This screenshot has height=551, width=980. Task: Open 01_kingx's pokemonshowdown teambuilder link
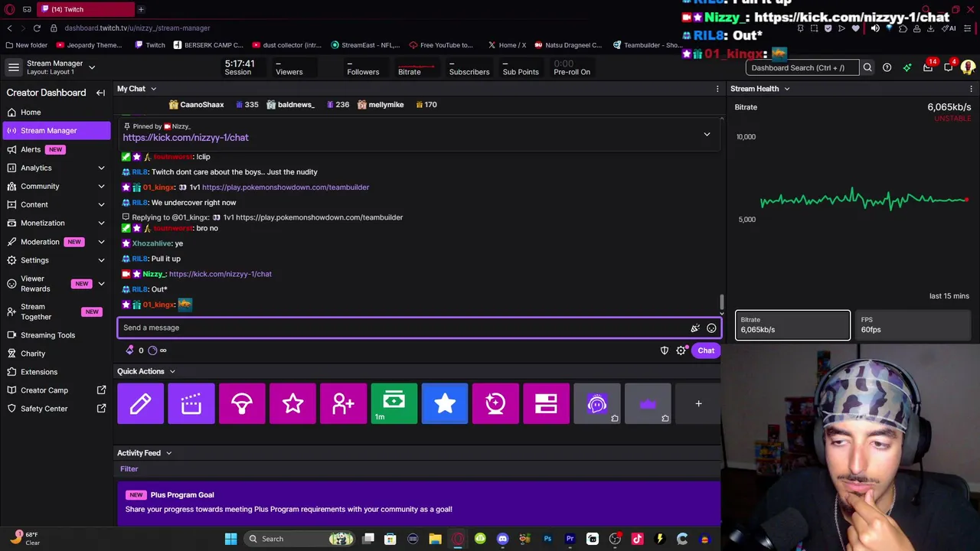point(286,187)
